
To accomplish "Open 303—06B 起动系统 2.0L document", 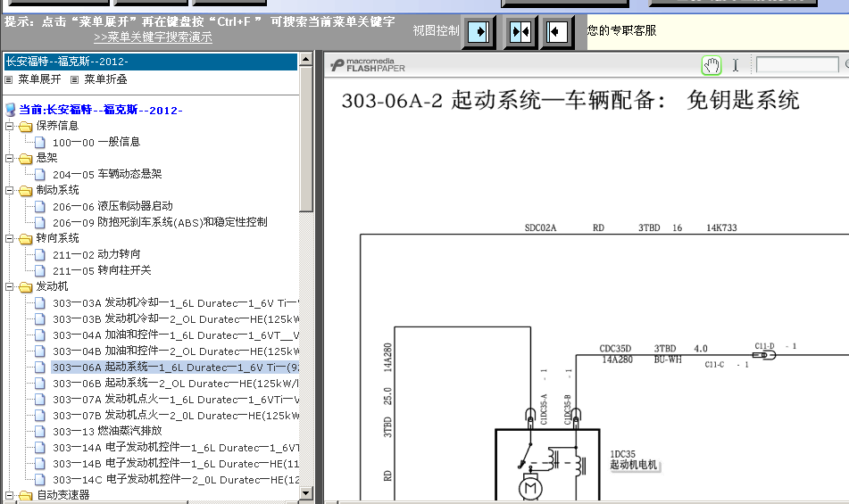I will [x=176, y=383].
